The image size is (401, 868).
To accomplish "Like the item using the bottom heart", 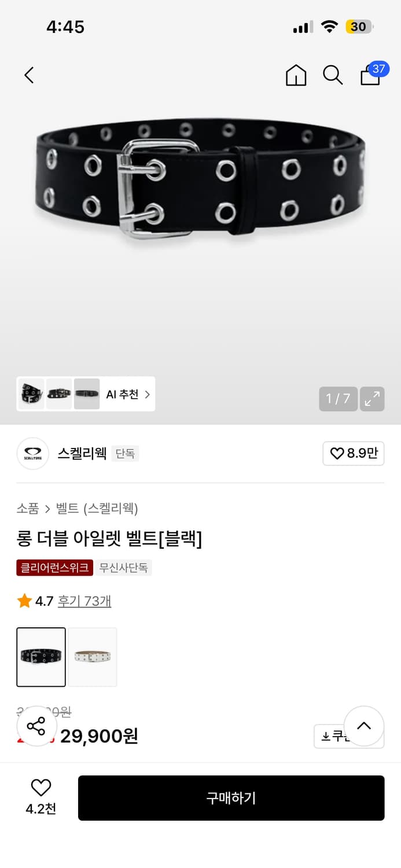I will point(39,788).
